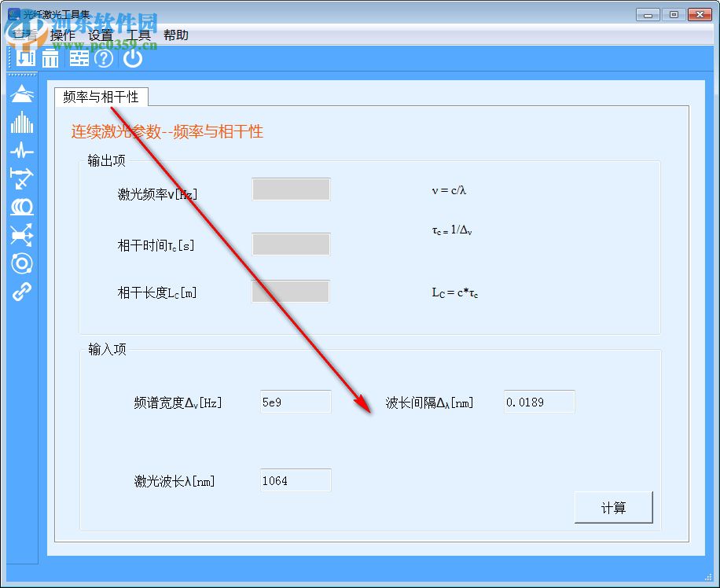Open the 操作 menu
The image size is (720, 588).
pos(62,35)
